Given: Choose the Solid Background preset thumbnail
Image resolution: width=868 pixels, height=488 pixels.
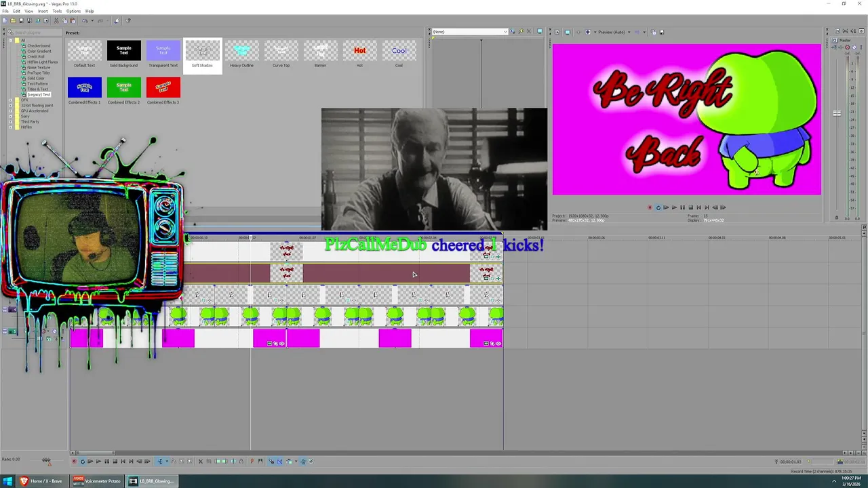Looking at the screenshot, I should click(124, 51).
